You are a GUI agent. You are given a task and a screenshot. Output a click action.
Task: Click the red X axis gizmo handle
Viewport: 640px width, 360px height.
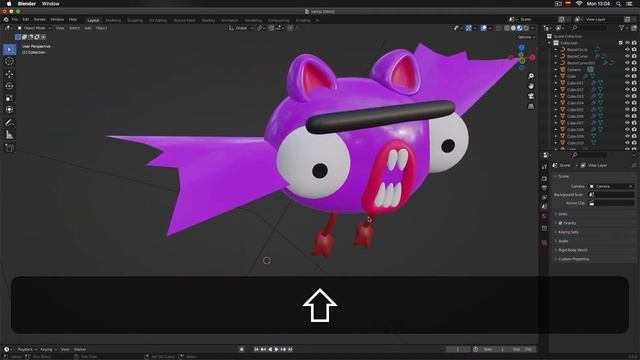tap(532, 58)
